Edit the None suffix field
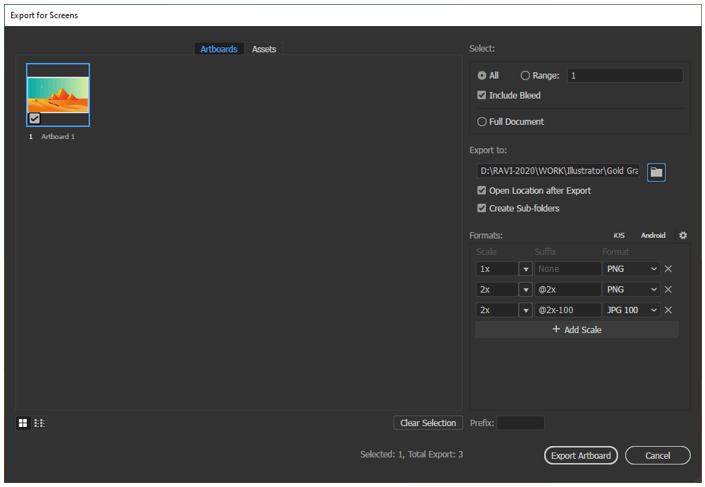This screenshot has width=705, height=487. 567,269
